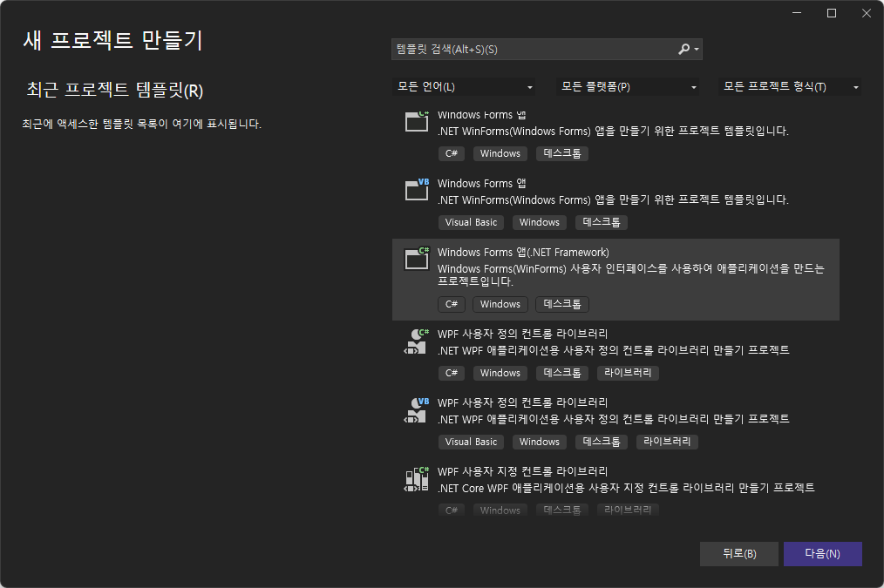Maximize the 새 프로젝트 만들기 window
Image resolution: width=884 pixels, height=588 pixels.
click(832, 13)
